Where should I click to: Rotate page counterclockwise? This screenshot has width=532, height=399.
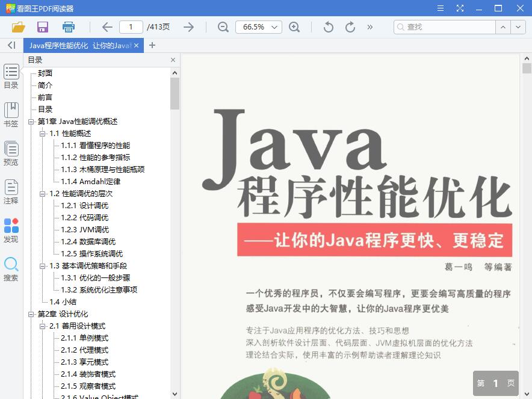pyautogui.click(x=329, y=27)
